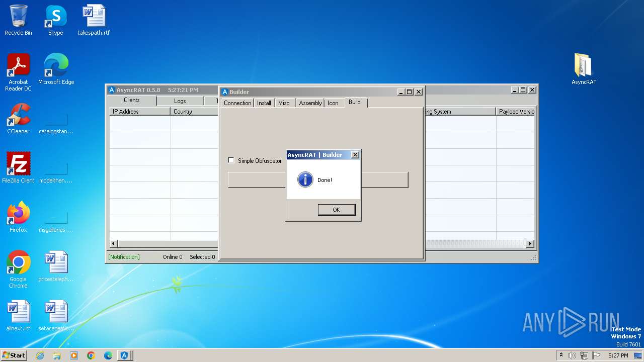Click the network tray icon

(x=584, y=355)
